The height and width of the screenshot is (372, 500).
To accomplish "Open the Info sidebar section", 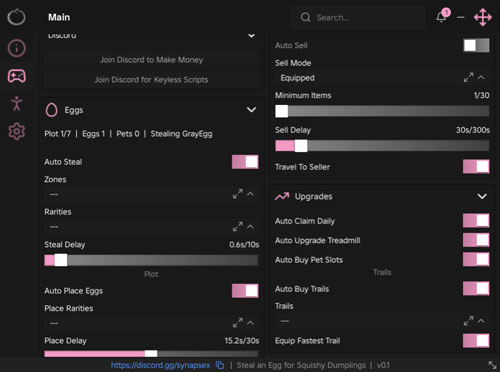I will 16,48.
